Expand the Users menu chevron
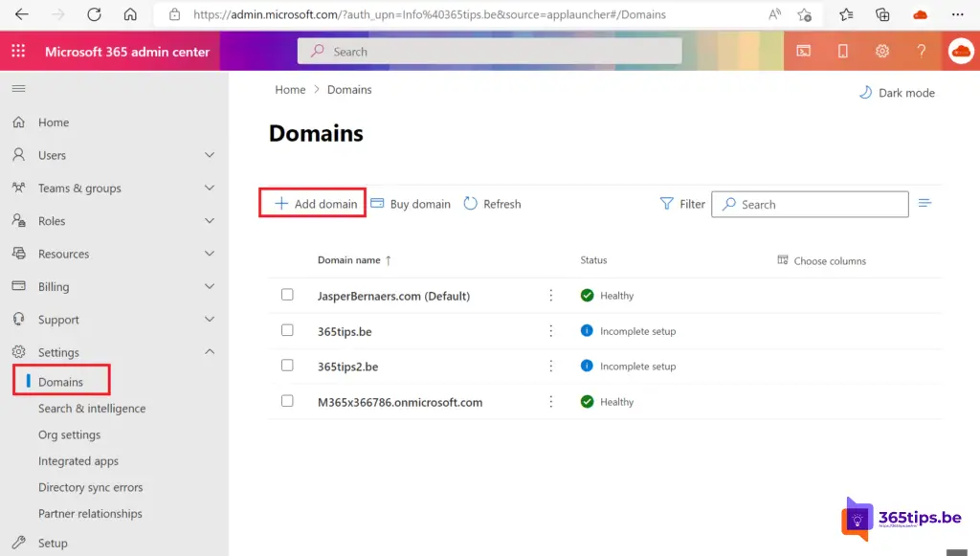Screen dimensions: 980x556 pyautogui.click(x=210, y=155)
